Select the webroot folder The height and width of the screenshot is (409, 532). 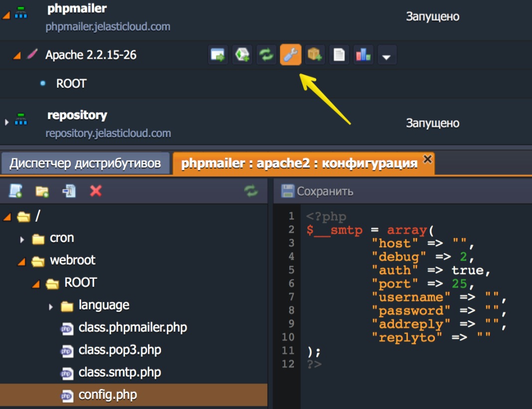(x=73, y=260)
